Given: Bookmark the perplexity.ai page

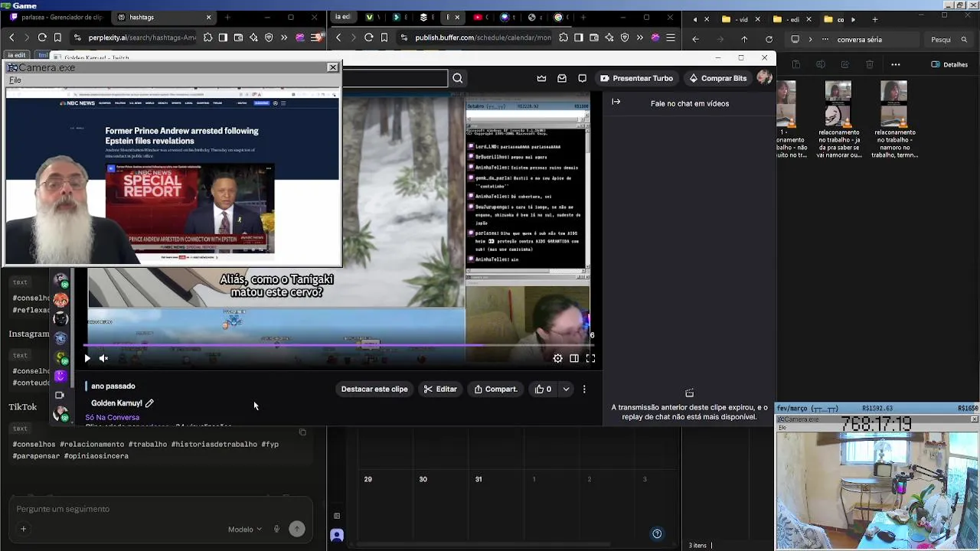Looking at the screenshot, I should (x=57, y=37).
